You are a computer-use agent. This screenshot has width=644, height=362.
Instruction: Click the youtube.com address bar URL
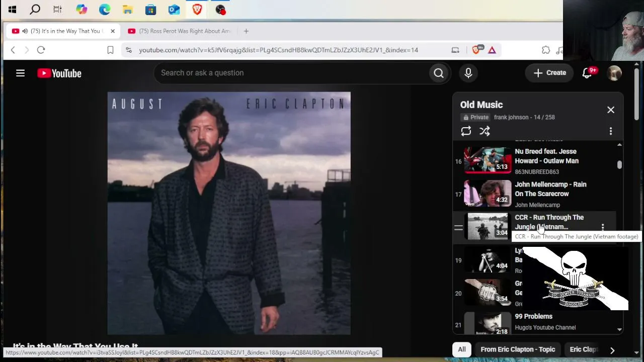[278, 50]
